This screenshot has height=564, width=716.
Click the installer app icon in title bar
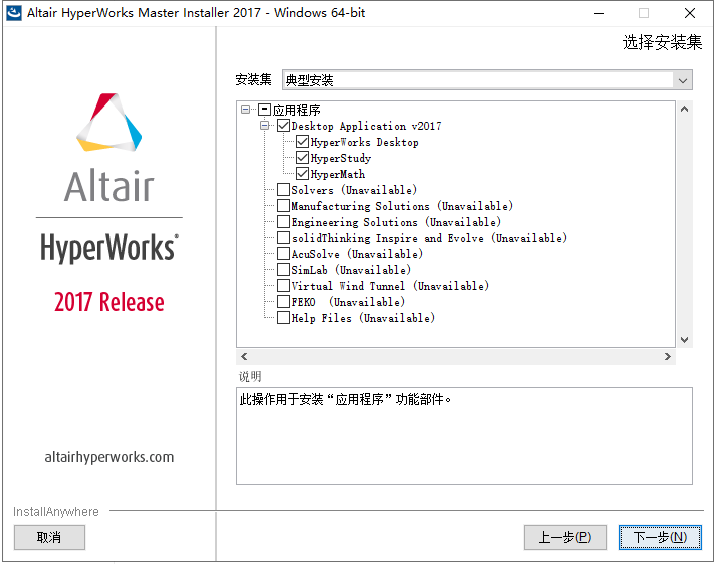[14, 13]
